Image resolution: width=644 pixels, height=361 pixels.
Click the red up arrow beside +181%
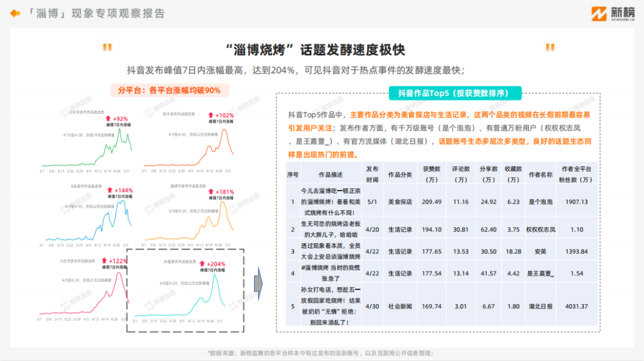pos(210,192)
